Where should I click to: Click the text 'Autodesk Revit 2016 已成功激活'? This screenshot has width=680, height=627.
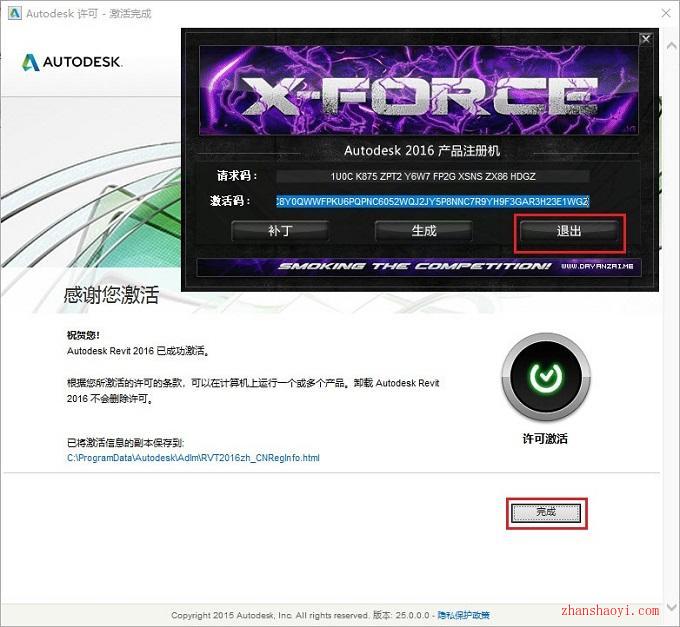coord(138,351)
